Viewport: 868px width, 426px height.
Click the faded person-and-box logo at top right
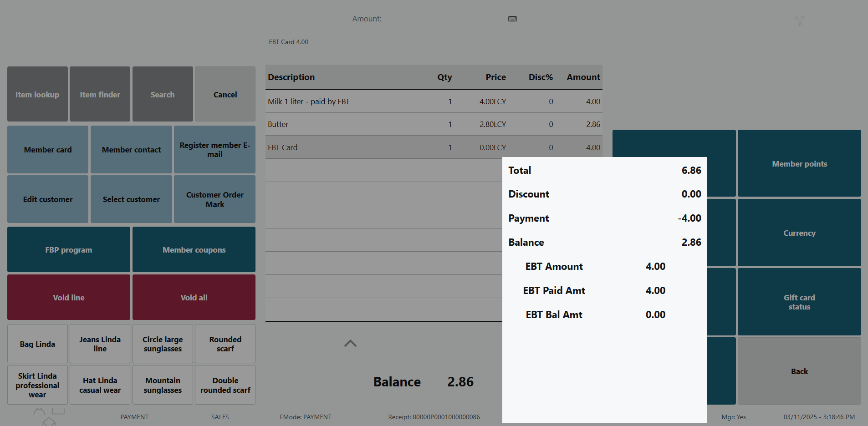pyautogui.click(x=799, y=20)
